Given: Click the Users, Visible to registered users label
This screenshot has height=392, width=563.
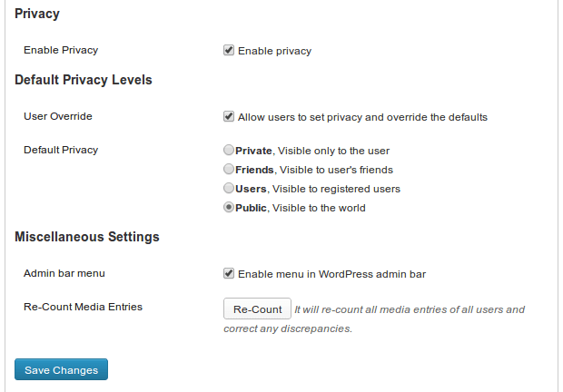Looking at the screenshot, I should point(318,189).
